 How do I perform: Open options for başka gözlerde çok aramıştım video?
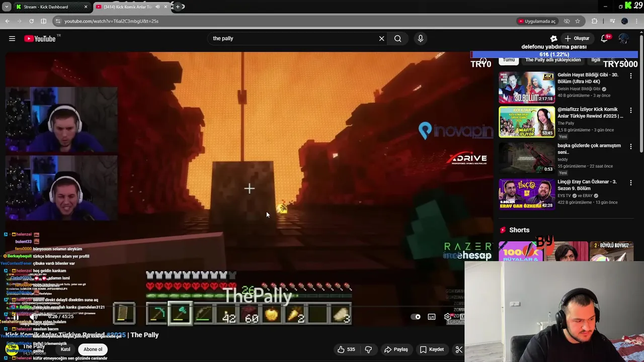point(630,147)
